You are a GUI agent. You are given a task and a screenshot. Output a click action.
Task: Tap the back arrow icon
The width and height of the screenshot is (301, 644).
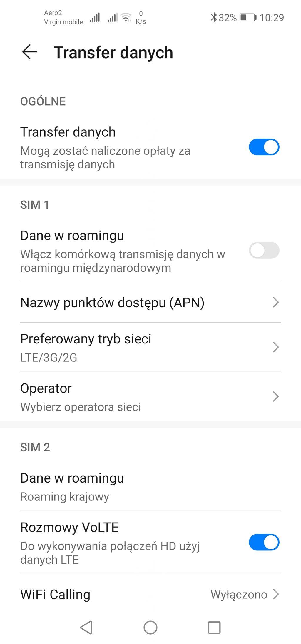pos(30,52)
